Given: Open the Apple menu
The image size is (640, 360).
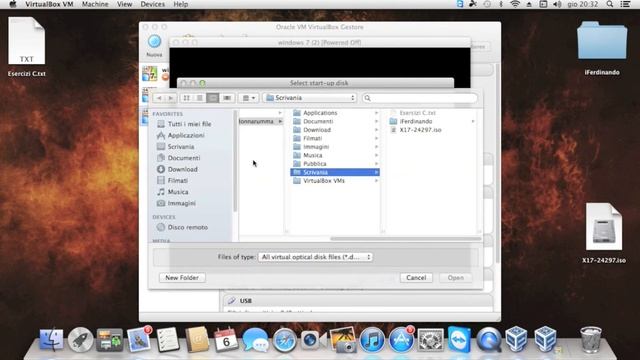Looking at the screenshot, I should tap(13, 4).
